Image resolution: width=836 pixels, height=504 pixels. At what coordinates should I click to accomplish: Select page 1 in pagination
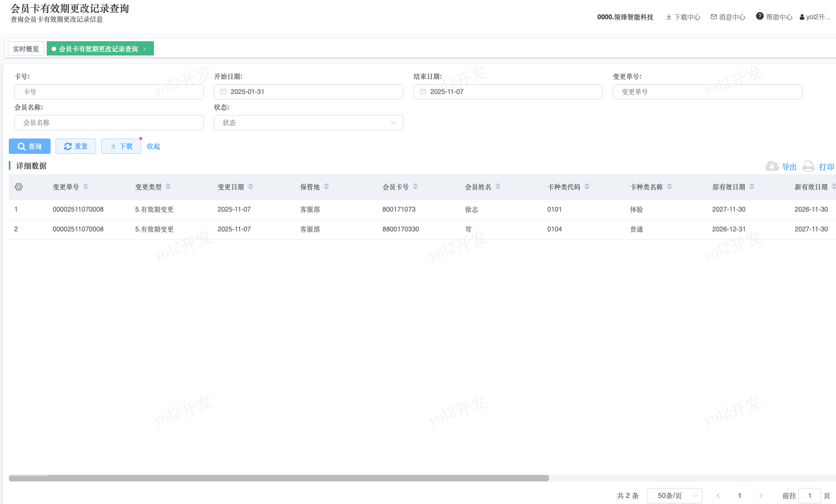739,496
